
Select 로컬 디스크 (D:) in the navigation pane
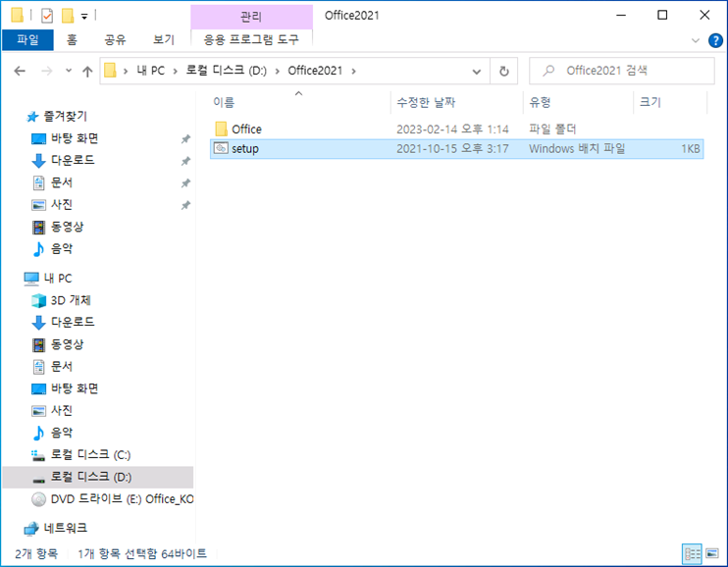tap(98, 477)
